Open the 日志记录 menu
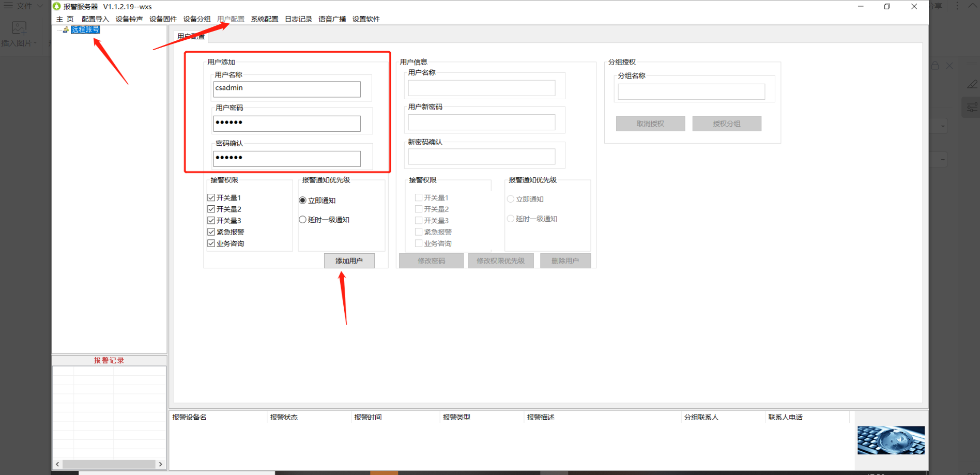Image resolution: width=980 pixels, height=475 pixels. [299, 19]
